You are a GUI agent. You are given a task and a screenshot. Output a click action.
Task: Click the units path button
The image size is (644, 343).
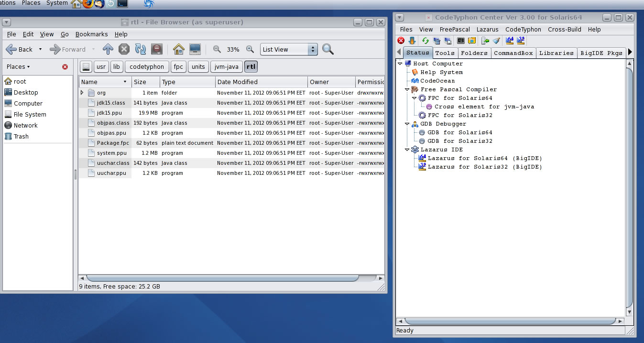click(198, 67)
